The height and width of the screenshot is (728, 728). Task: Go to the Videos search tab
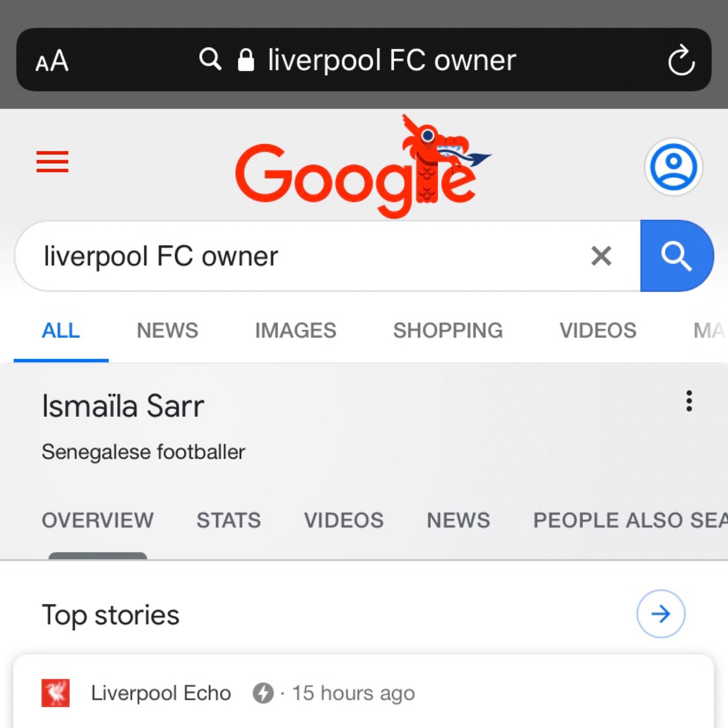point(598,331)
